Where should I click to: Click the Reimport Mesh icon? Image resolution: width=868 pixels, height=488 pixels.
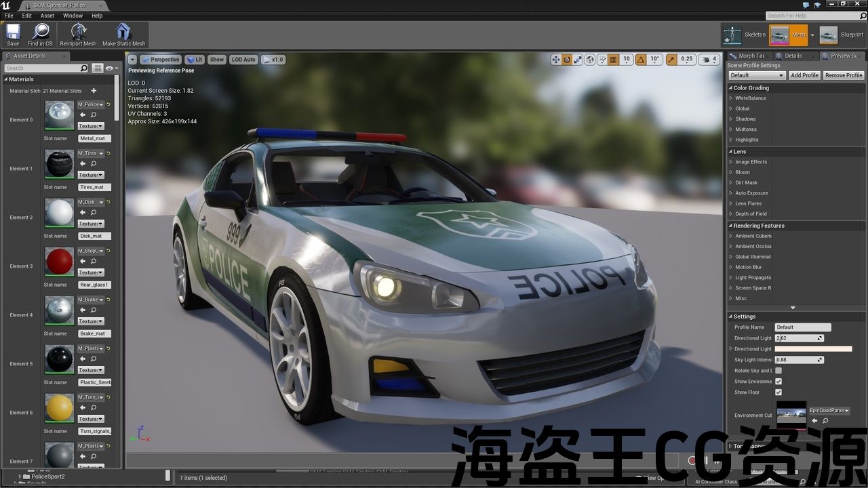pyautogui.click(x=79, y=34)
